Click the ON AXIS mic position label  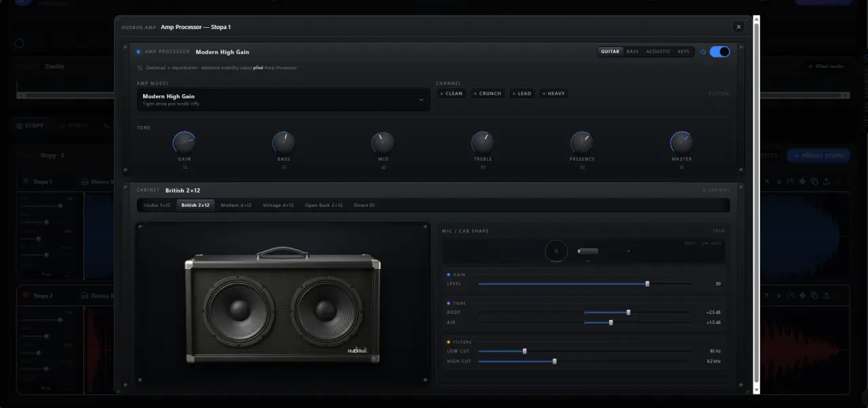point(711,243)
